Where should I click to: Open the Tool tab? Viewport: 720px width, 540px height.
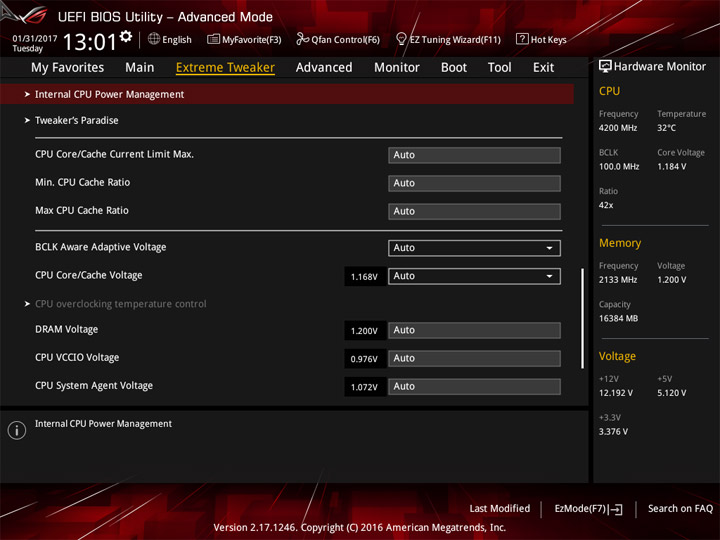pos(500,68)
